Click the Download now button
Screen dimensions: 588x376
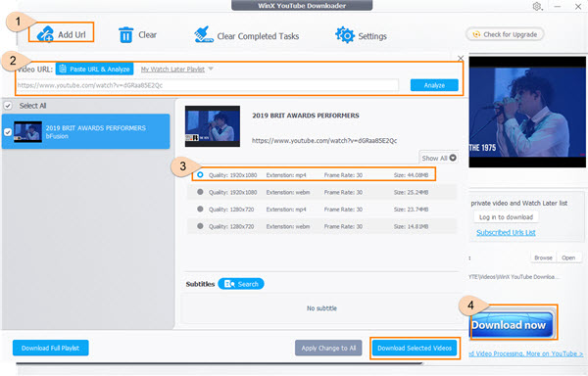tap(512, 325)
